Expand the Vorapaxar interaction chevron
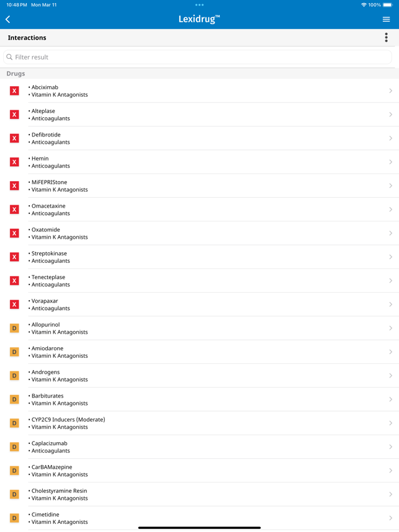This screenshot has width=399, height=532. 390,304
